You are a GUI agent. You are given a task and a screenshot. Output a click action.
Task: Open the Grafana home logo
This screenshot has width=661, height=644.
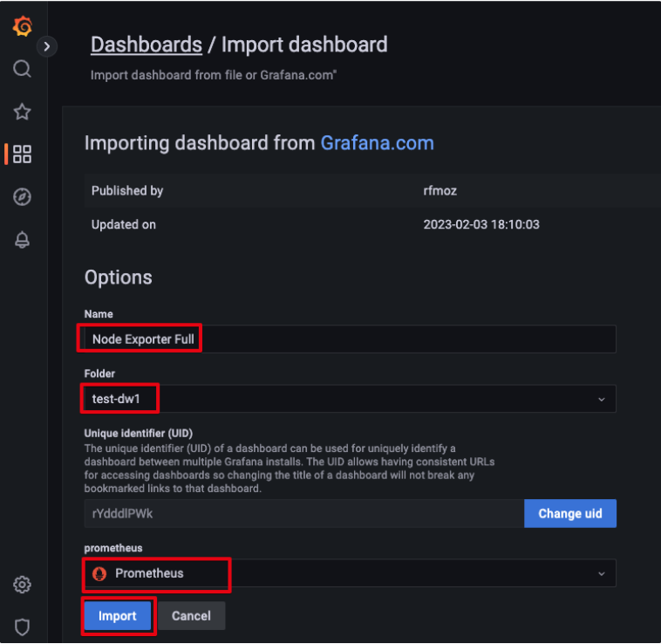pyautogui.click(x=23, y=26)
